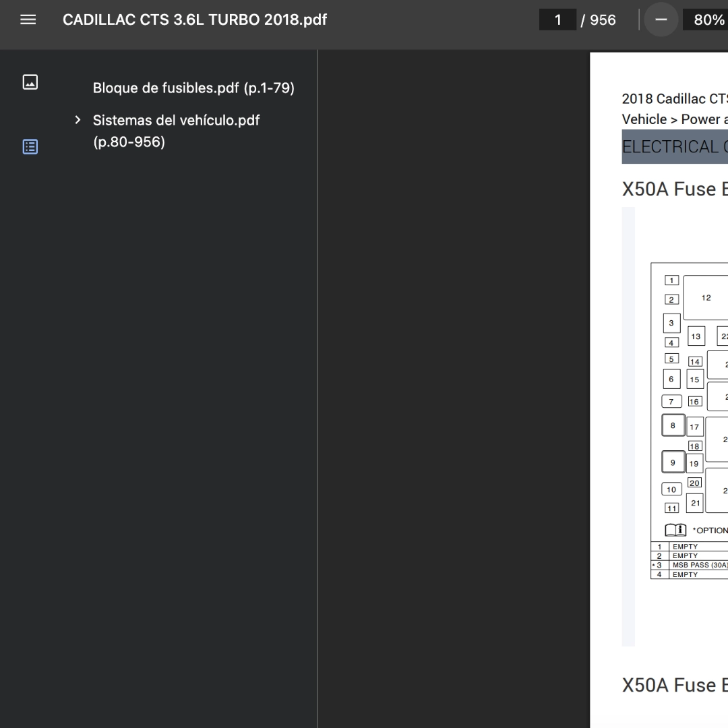The image size is (728, 728).
Task: Click fuse position 9 in diagram
Action: (x=673, y=462)
